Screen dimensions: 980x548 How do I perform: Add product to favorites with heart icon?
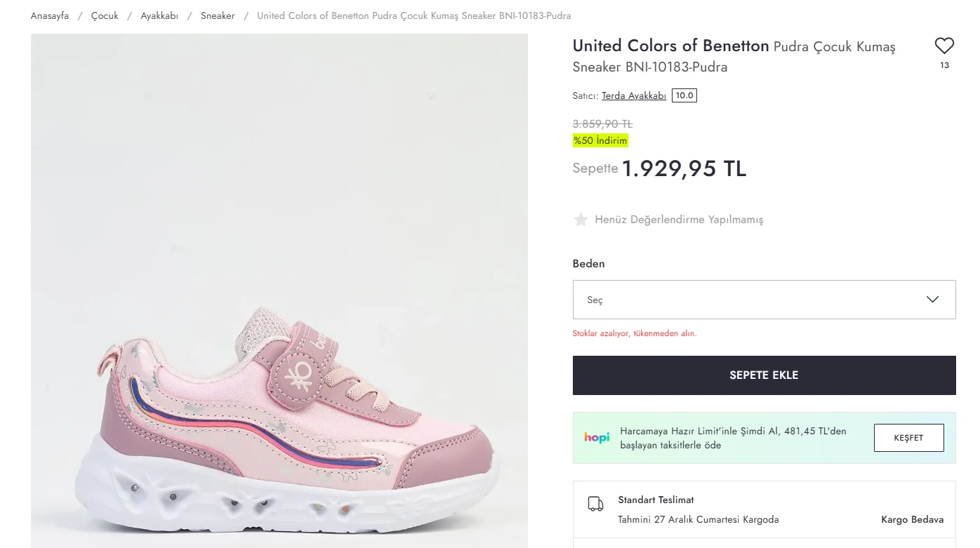pos(944,46)
